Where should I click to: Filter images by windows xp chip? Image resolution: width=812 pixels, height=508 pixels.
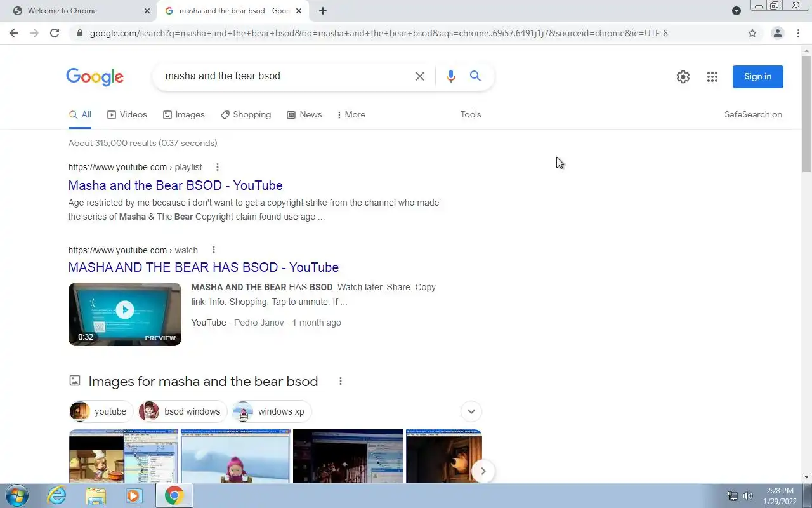[272, 411]
